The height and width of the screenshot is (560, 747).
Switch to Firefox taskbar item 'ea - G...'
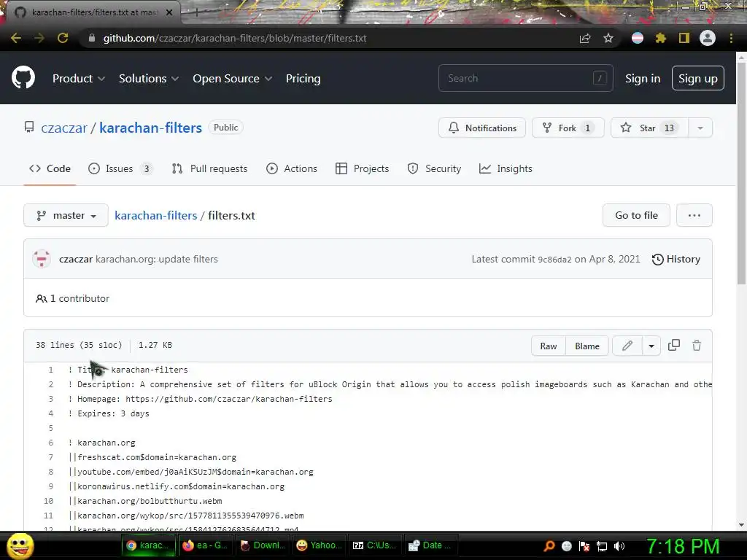(x=205, y=545)
